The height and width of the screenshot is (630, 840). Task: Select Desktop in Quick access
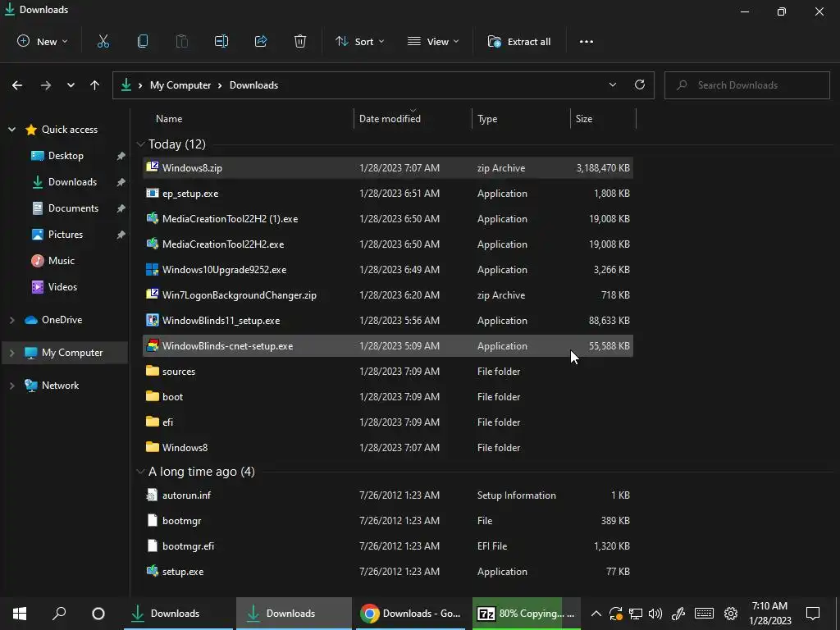click(x=66, y=155)
